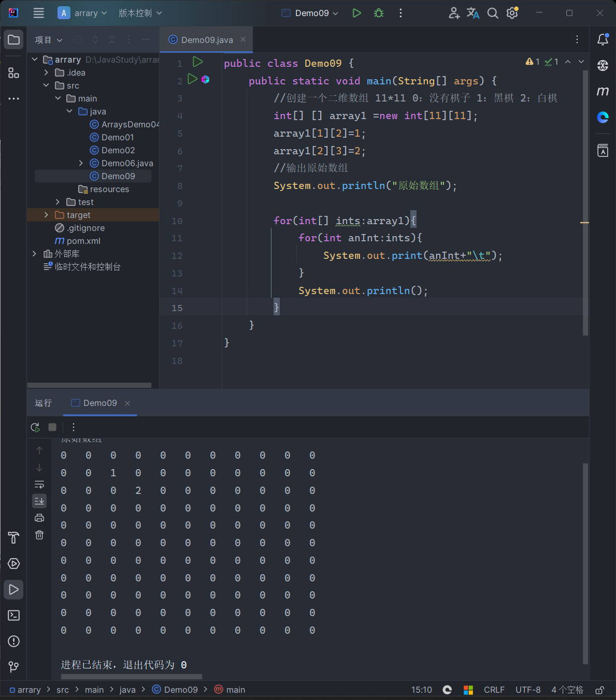Toggle soft-wrap in the run console
The width and height of the screenshot is (616, 700).
tap(39, 485)
